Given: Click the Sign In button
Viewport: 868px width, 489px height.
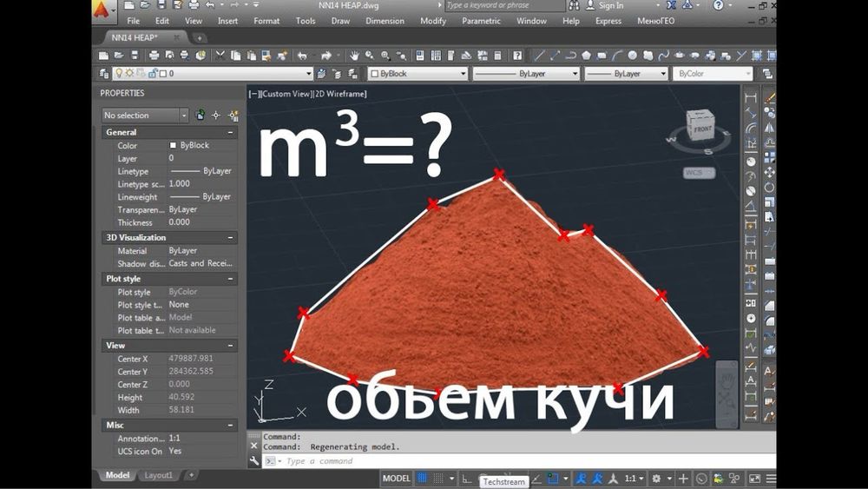Looking at the screenshot, I should click(x=605, y=5).
